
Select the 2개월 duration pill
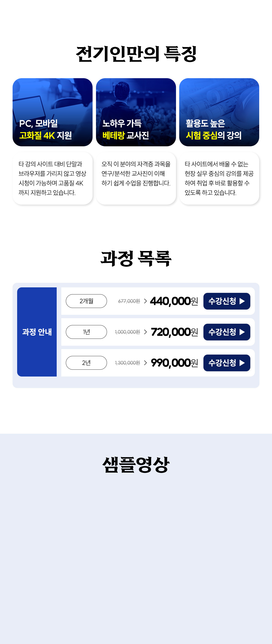click(86, 301)
